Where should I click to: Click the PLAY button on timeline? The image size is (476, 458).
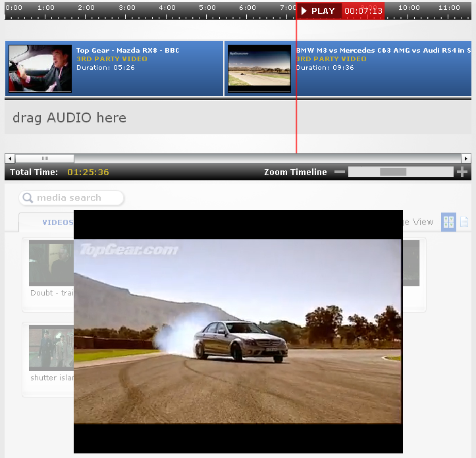[319, 11]
